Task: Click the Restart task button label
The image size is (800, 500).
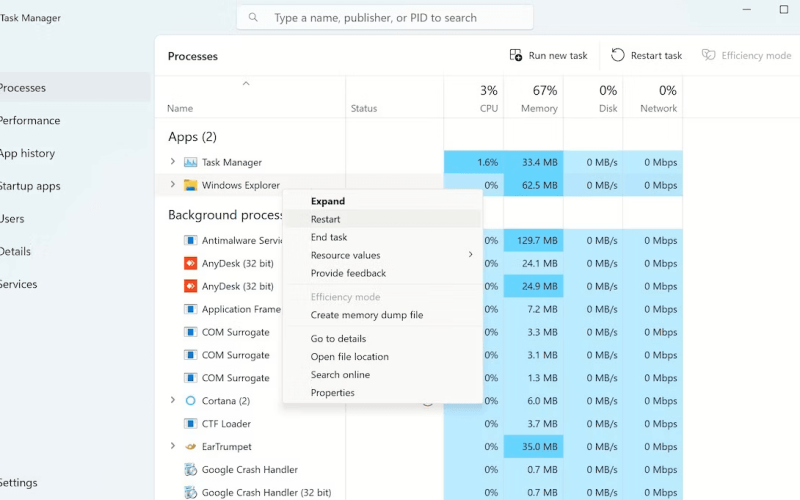Action: pyautogui.click(x=656, y=56)
